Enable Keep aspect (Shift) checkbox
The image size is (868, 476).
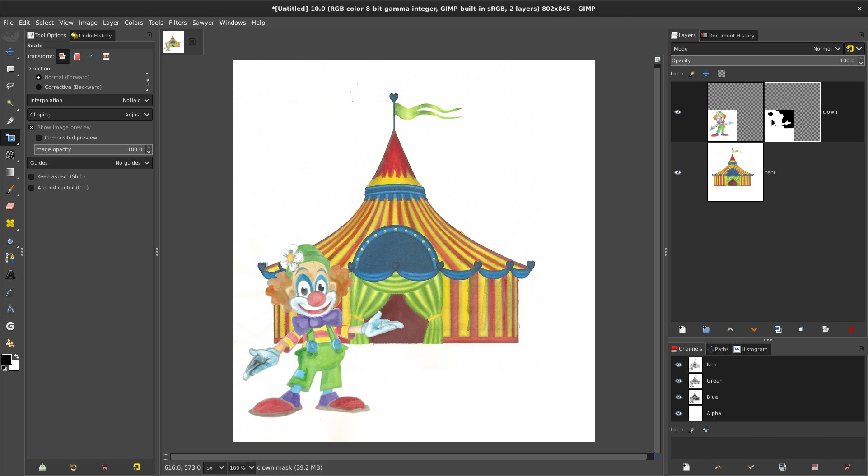pyautogui.click(x=32, y=176)
